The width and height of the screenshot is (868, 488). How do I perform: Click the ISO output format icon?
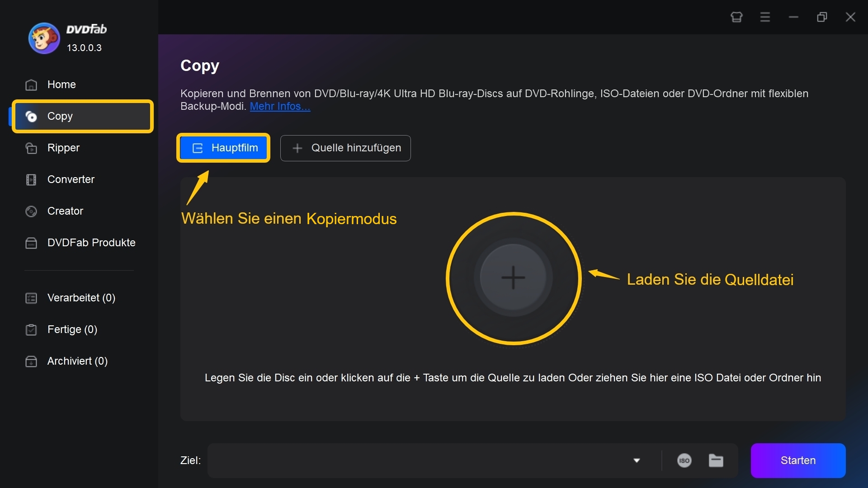coord(684,459)
